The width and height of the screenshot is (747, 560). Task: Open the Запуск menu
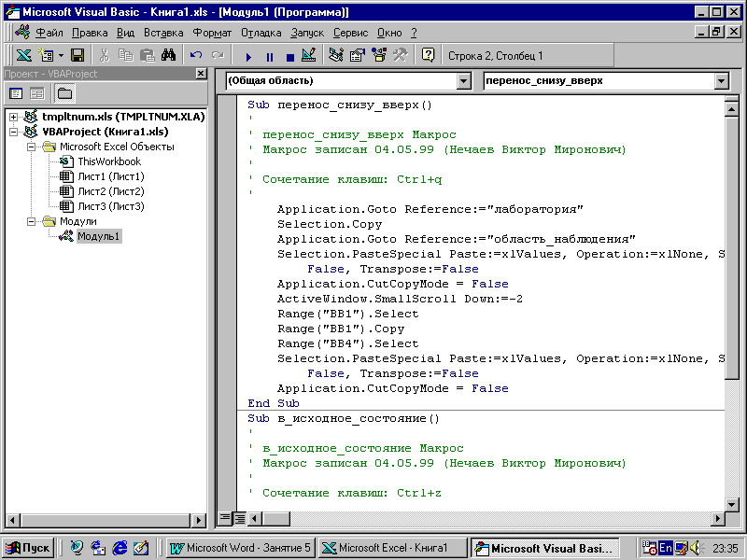(x=307, y=33)
